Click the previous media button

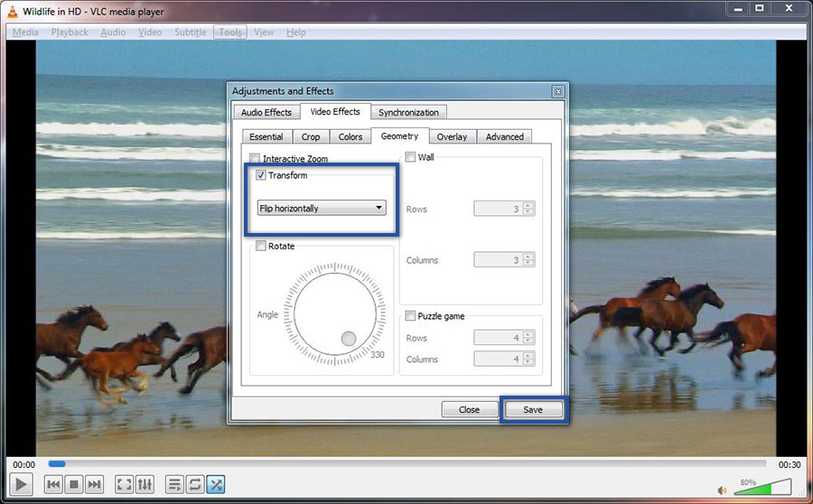tap(53, 485)
